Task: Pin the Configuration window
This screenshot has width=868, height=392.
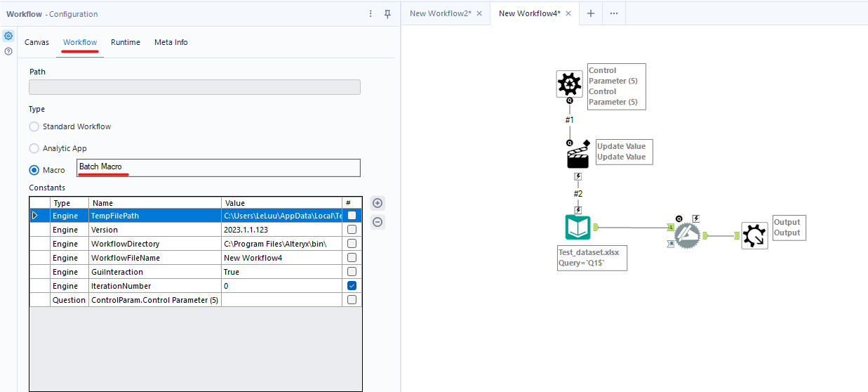Action: (x=387, y=14)
